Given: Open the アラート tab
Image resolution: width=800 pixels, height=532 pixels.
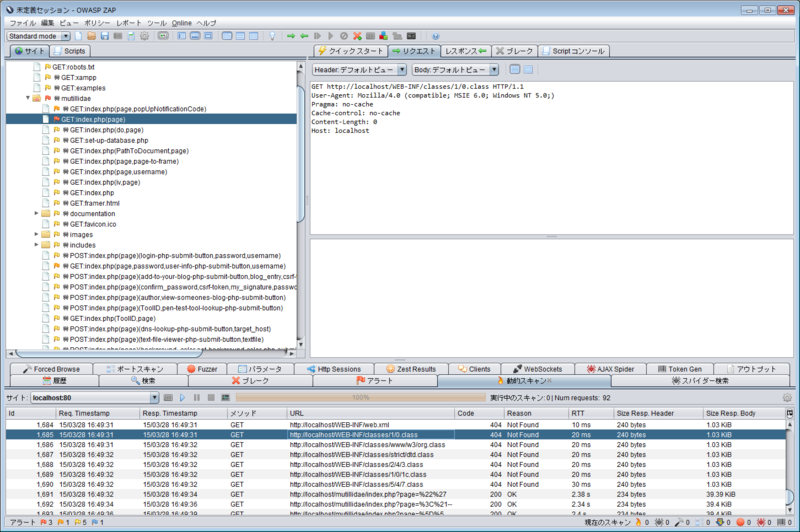Looking at the screenshot, I should coord(374,381).
